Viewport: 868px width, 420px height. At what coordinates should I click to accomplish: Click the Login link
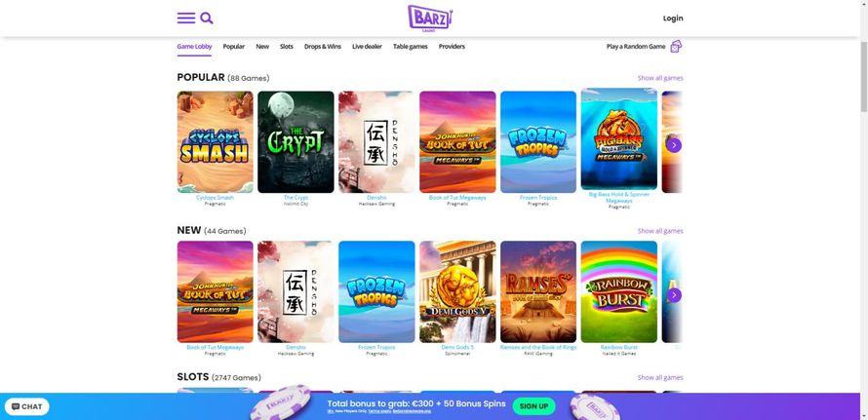click(673, 19)
